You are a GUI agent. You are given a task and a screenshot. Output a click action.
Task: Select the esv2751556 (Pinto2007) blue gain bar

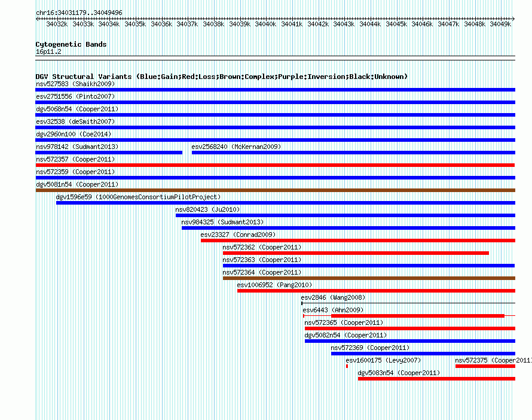[x=275, y=102]
